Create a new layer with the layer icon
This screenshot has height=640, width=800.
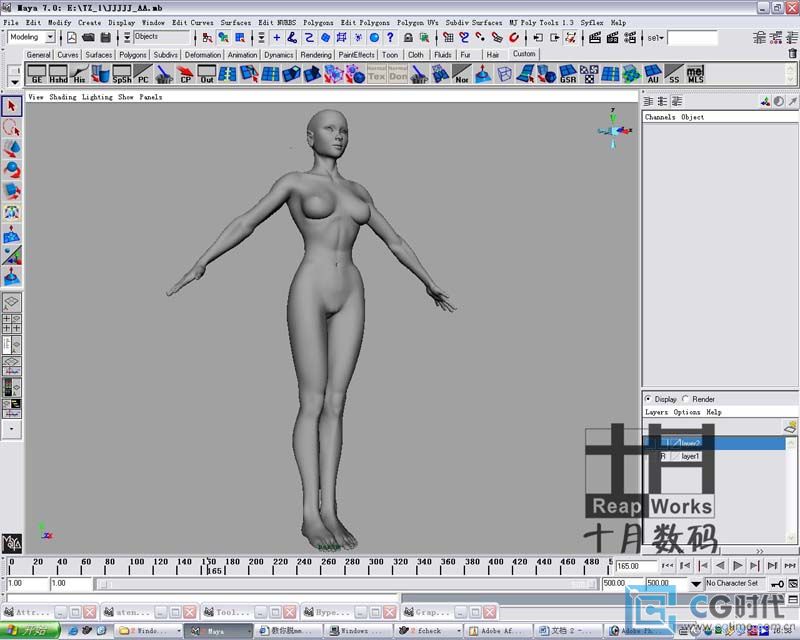point(790,427)
